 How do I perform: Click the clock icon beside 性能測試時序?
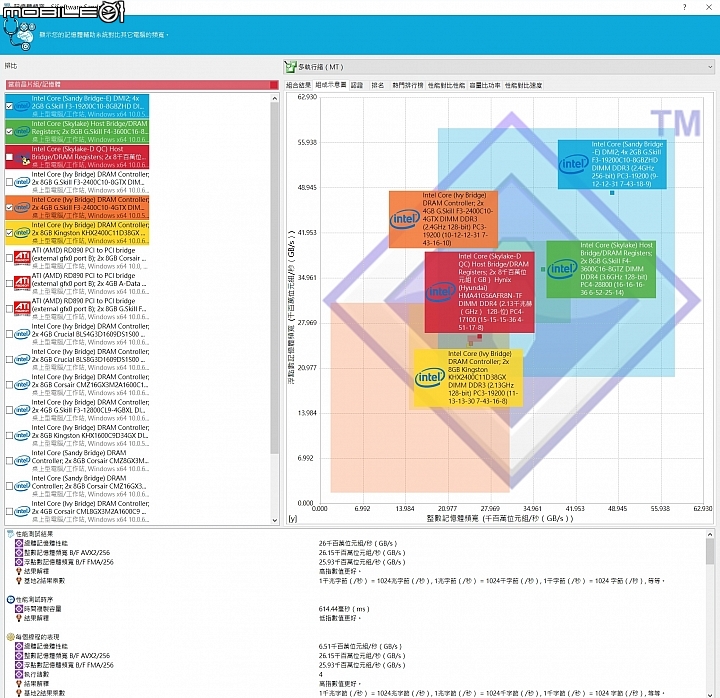(x=11, y=600)
